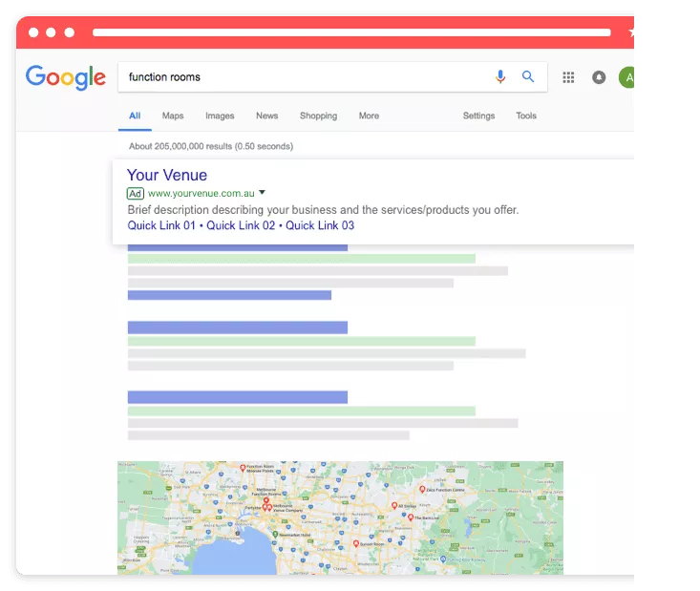The width and height of the screenshot is (700, 591).
Task: Click 'About 205,000,000 results' text
Action: click(x=211, y=146)
